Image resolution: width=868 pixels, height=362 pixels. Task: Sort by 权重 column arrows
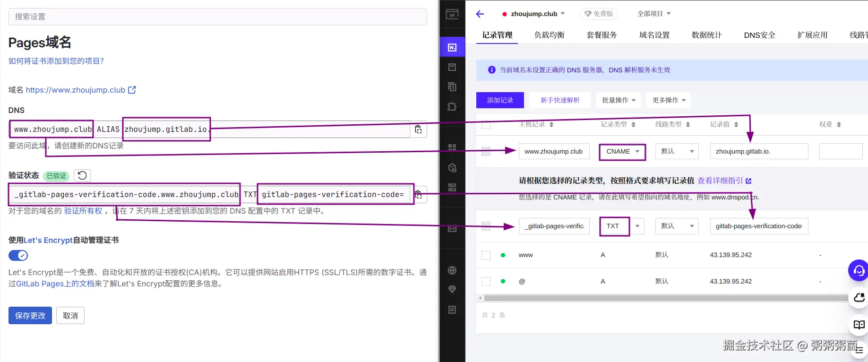coord(839,125)
